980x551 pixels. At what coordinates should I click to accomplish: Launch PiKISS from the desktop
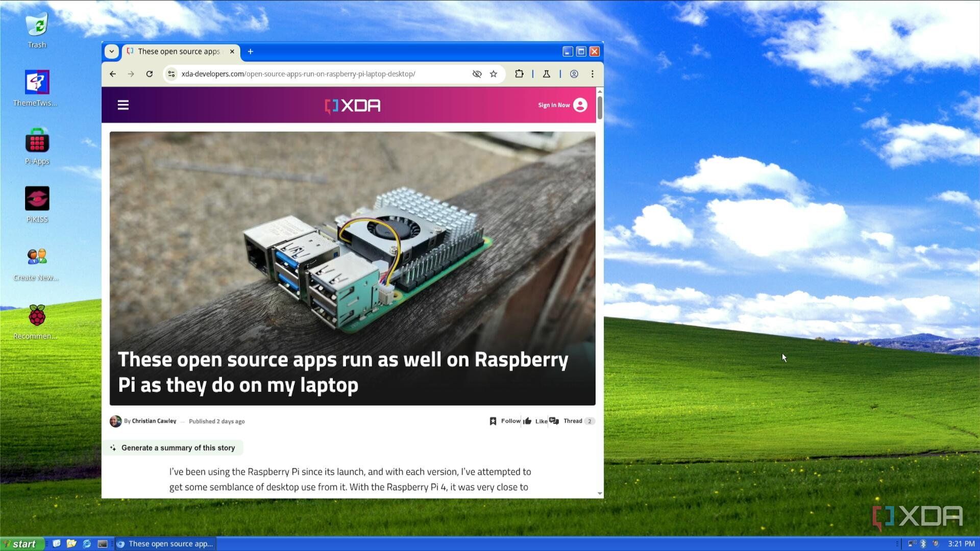click(37, 205)
